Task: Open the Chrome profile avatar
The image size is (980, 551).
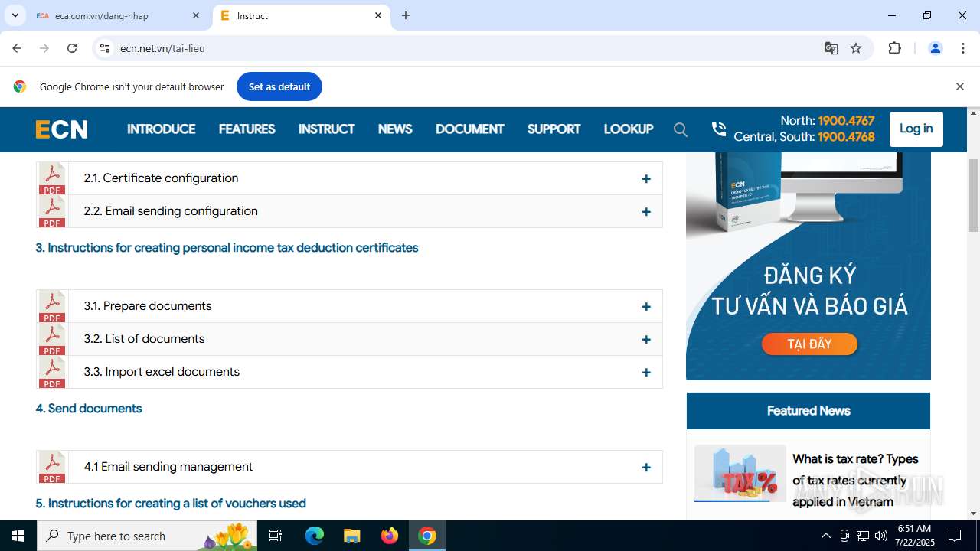Action: (935, 48)
